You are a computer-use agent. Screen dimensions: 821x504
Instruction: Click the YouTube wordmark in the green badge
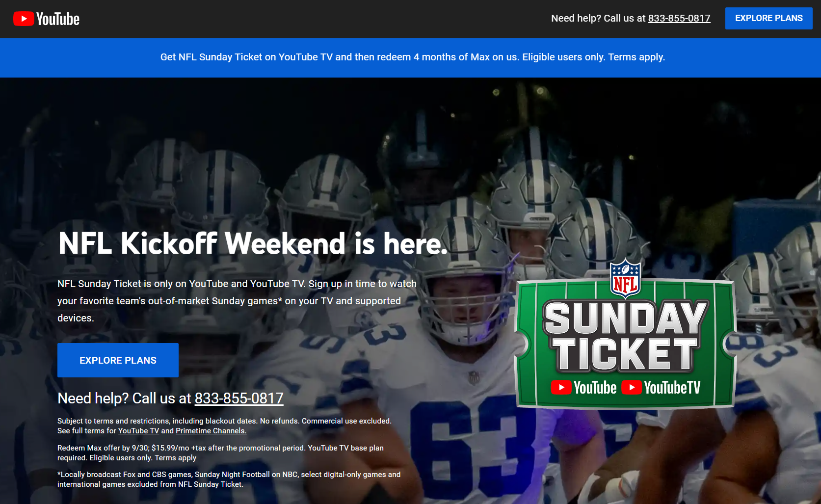pyautogui.click(x=595, y=388)
